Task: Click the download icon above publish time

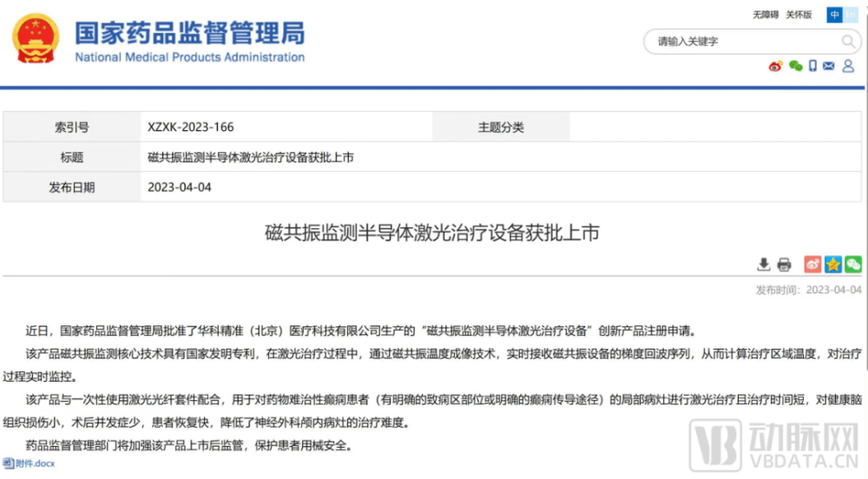Action: coord(764,265)
